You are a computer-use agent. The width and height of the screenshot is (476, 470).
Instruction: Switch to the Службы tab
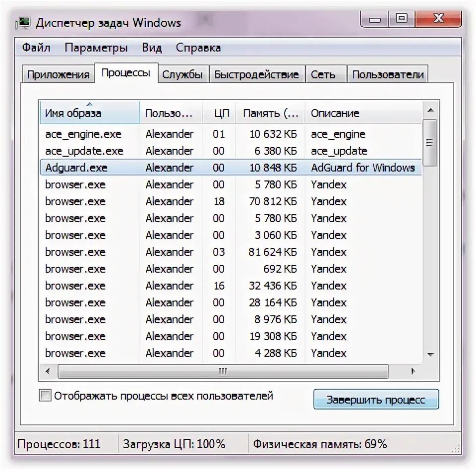(182, 74)
